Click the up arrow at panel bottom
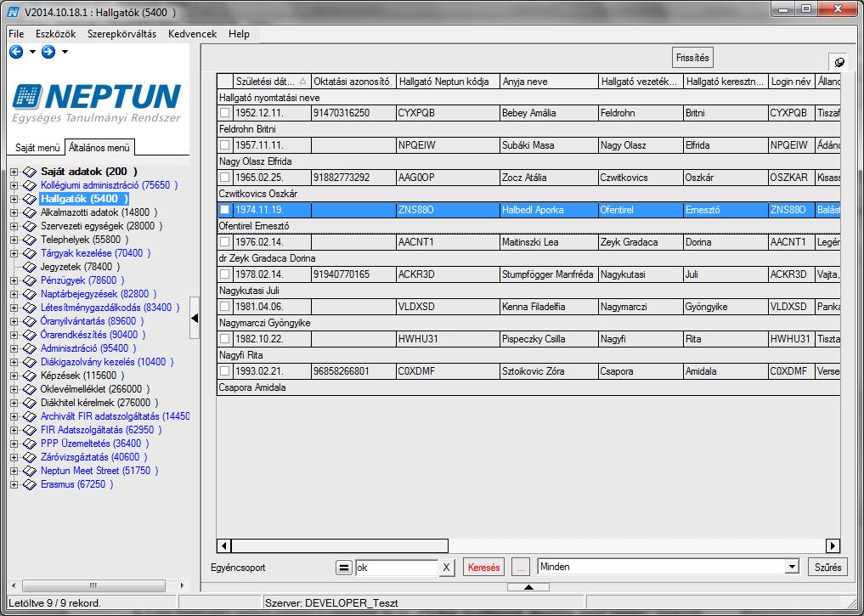The image size is (864, 616). point(528,587)
